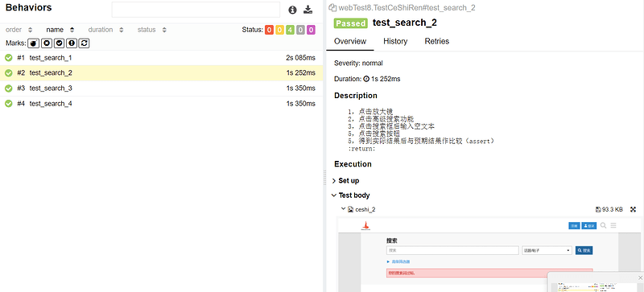Toggle the flaky mark filter icon
Image resolution: width=644 pixels, height=292 pixels.
pos(34,43)
